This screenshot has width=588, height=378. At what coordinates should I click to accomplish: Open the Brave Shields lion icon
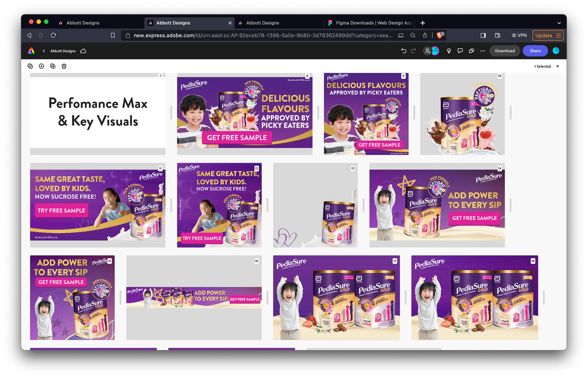[x=440, y=35]
